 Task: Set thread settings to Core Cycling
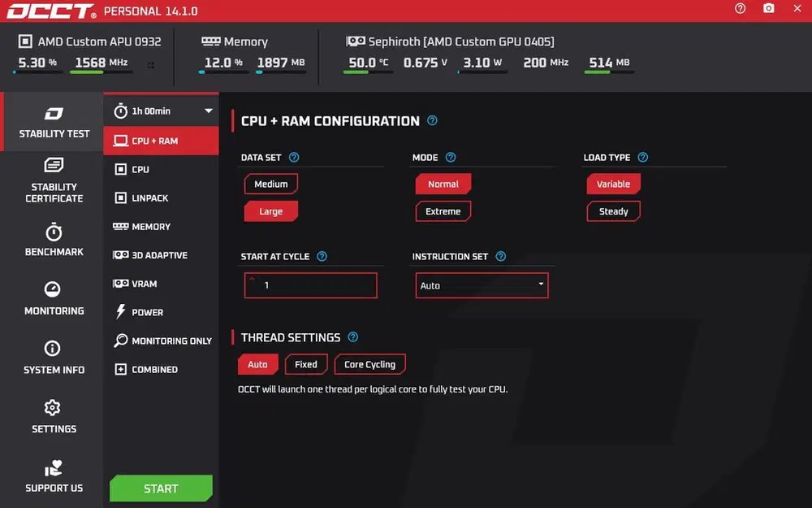(369, 364)
